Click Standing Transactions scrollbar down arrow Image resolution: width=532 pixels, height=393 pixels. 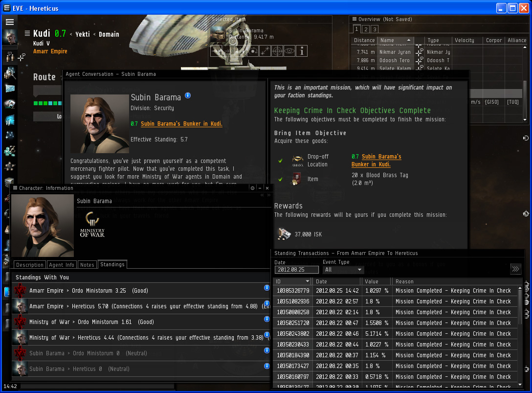tap(520, 385)
